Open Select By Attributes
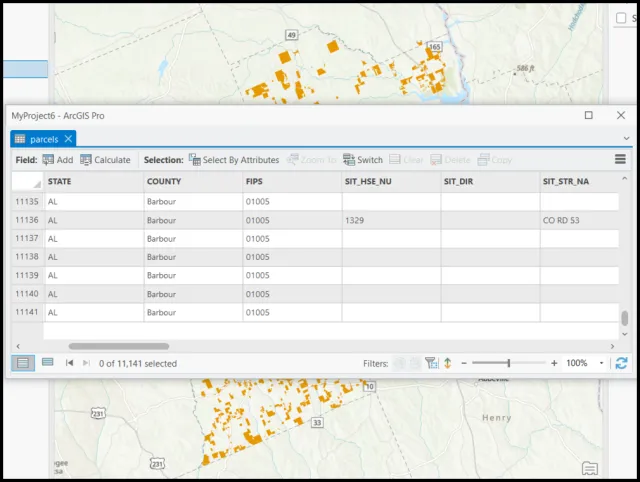 pyautogui.click(x=234, y=160)
